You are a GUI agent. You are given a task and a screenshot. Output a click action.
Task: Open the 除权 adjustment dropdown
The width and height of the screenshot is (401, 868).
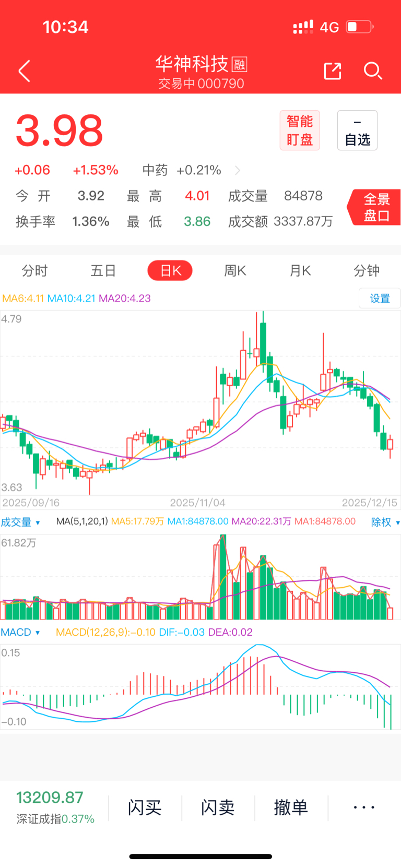pyautogui.click(x=385, y=522)
